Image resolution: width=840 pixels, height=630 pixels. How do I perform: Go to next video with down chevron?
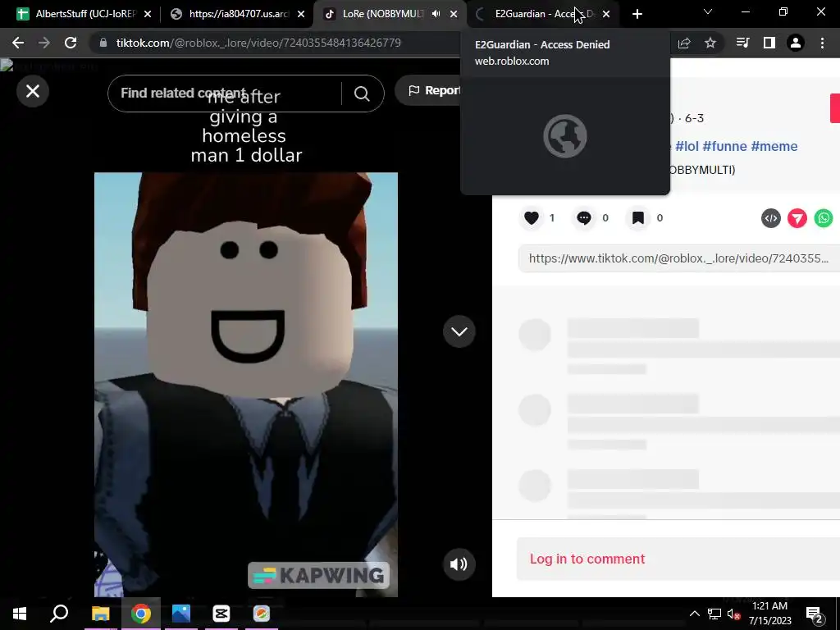click(459, 331)
